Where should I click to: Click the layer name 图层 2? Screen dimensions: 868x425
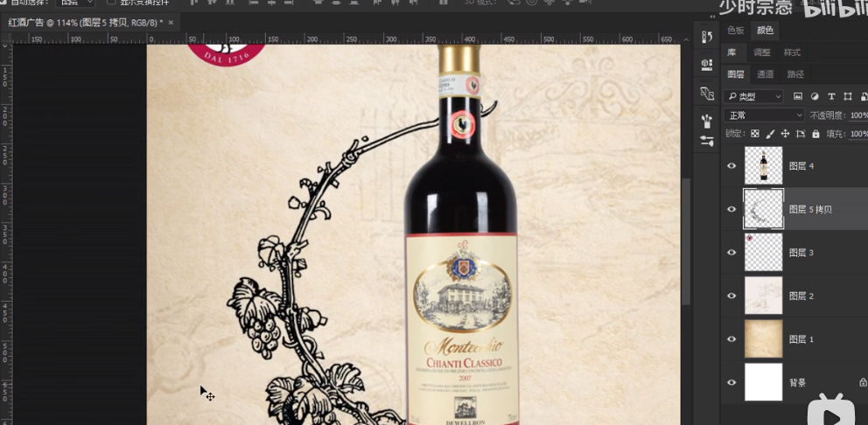click(801, 296)
